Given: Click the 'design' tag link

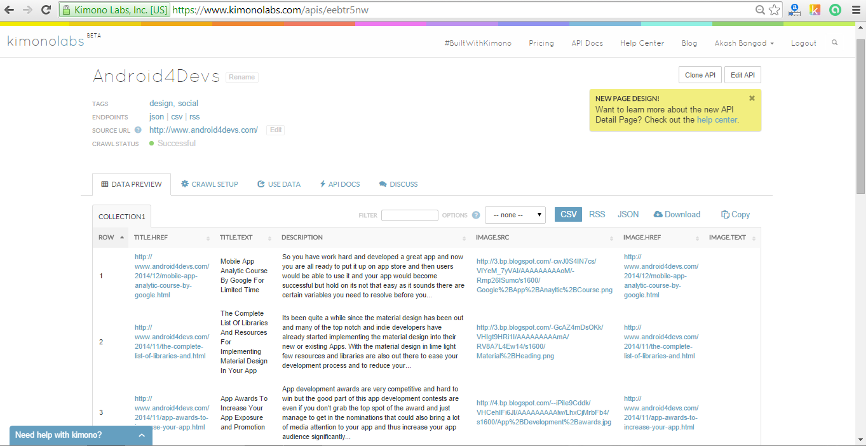Looking at the screenshot, I should point(161,104).
